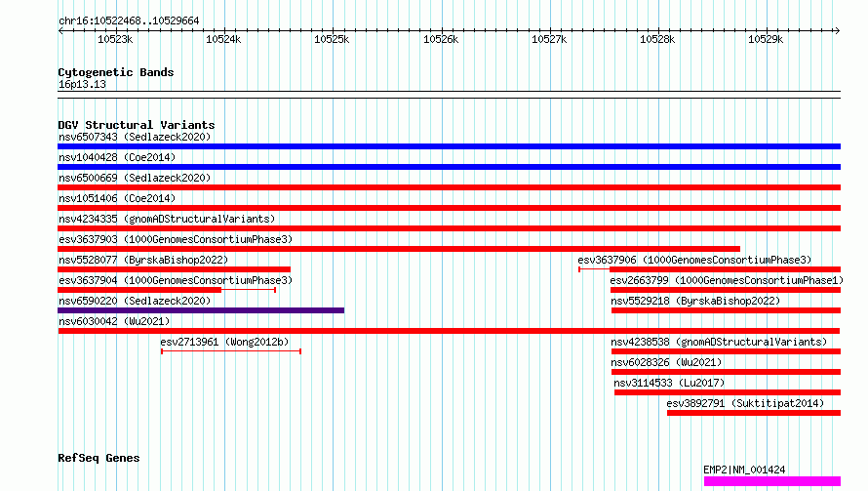Click the 10524k ruler label
The height and width of the screenshot is (491, 868).
pos(223,39)
